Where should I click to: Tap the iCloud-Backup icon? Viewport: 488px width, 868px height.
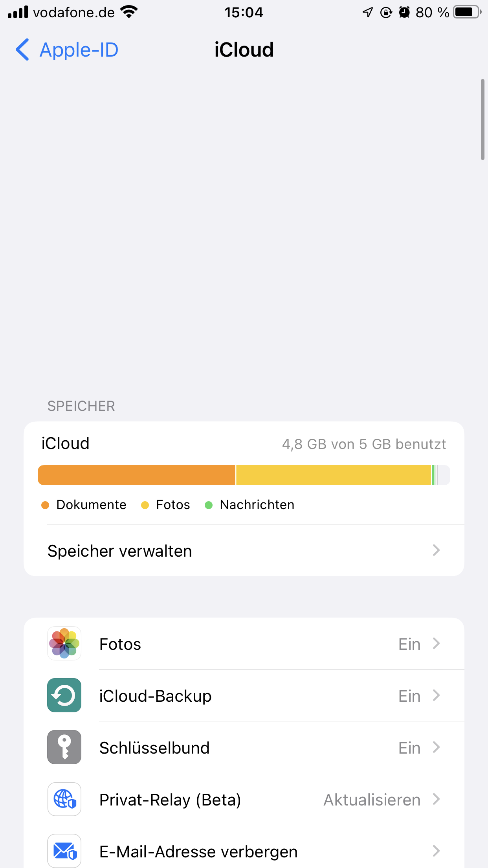coord(64,695)
